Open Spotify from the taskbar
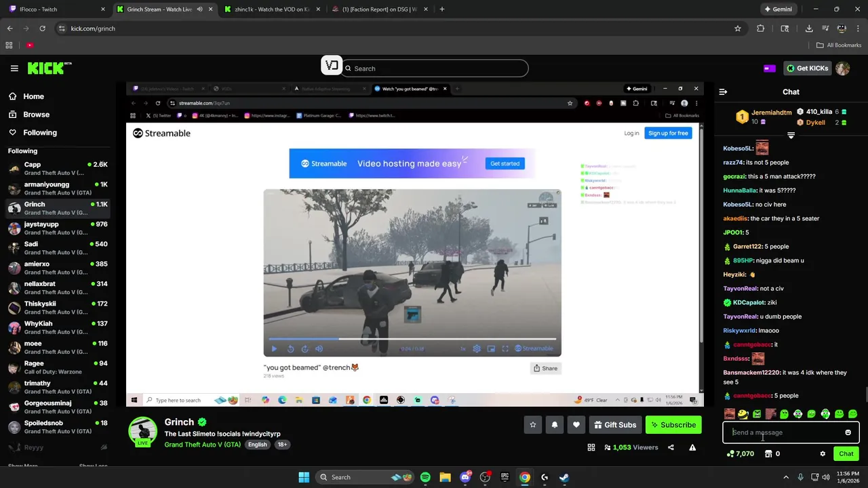Viewport: 868px width, 488px height. pyautogui.click(x=425, y=477)
